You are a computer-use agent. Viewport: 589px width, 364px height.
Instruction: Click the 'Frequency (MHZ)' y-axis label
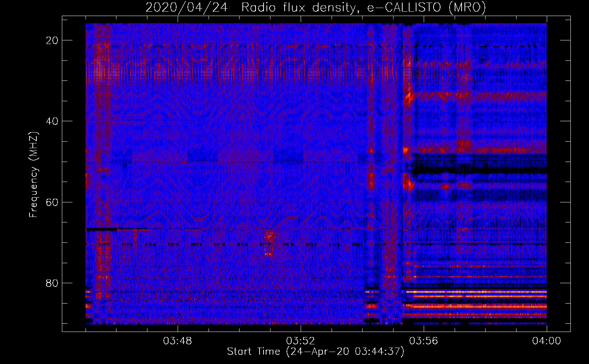pyautogui.click(x=33, y=175)
